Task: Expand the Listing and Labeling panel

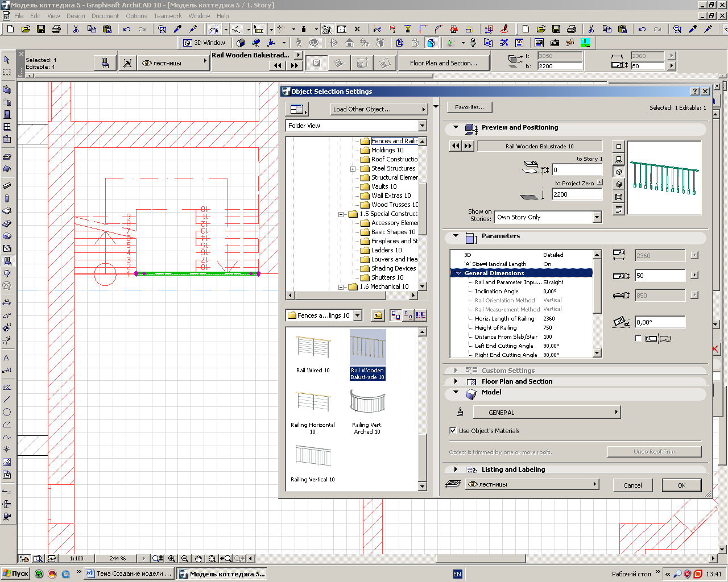Action: pyautogui.click(x=456, y=469)
